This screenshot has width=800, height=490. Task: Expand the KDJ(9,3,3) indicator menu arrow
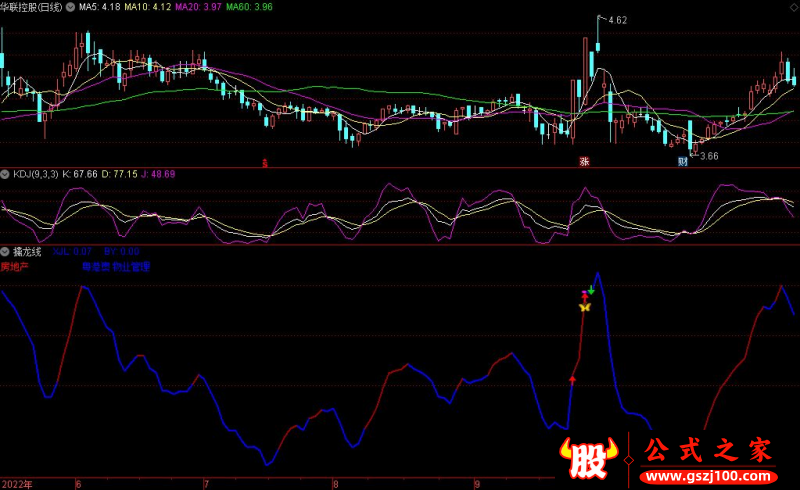point(5,174)
